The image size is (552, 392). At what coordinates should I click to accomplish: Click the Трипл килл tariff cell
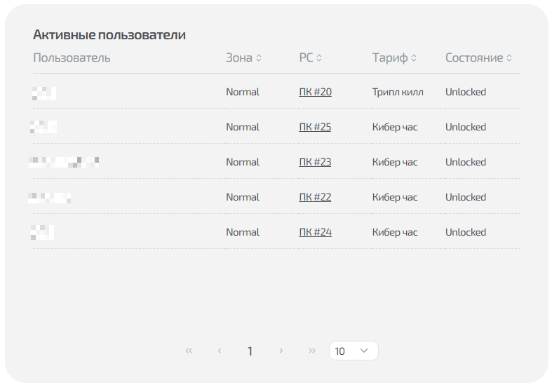(398, 92)
